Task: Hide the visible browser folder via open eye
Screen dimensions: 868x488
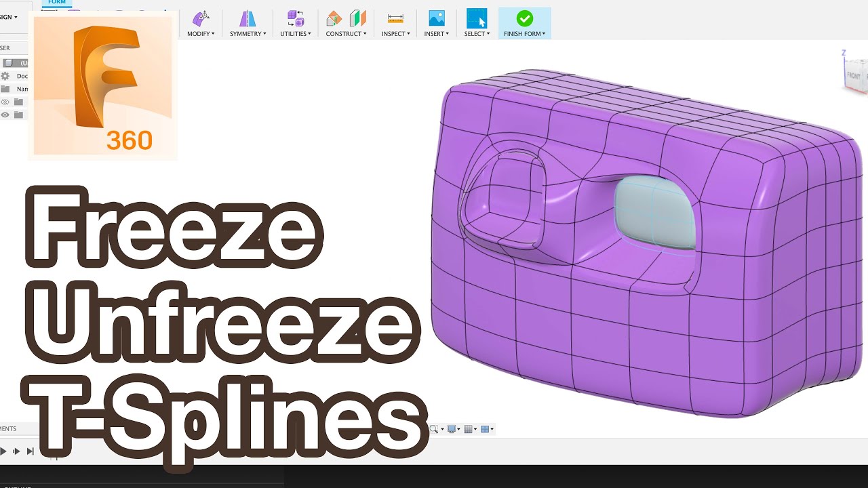Action: tap(5, 115)
